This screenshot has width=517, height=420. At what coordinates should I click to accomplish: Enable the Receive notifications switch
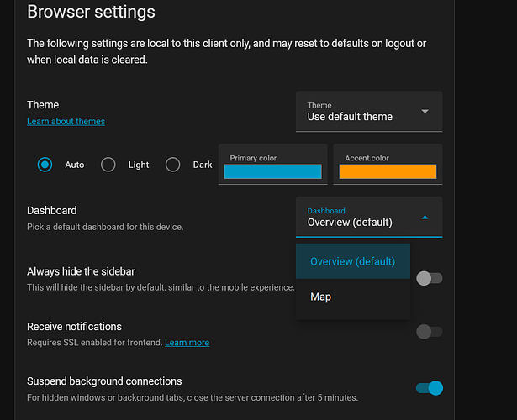429,332
